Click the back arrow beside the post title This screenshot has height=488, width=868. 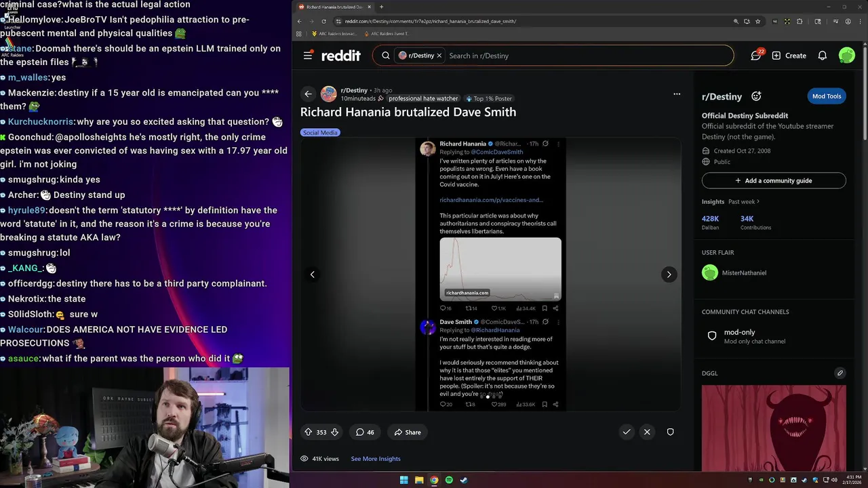pos(308,94)
